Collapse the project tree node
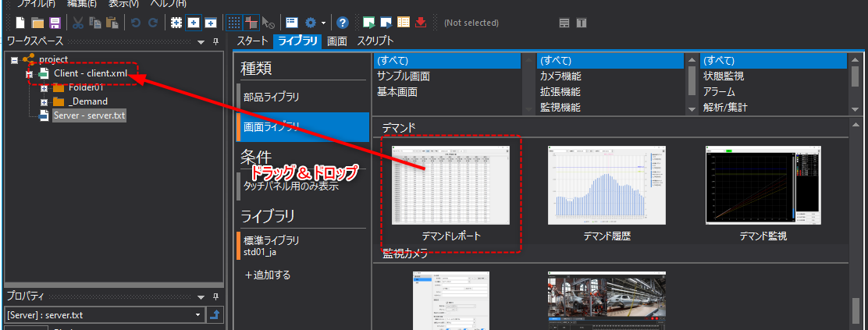Screen dimensions: 868x330 point(14,59)
